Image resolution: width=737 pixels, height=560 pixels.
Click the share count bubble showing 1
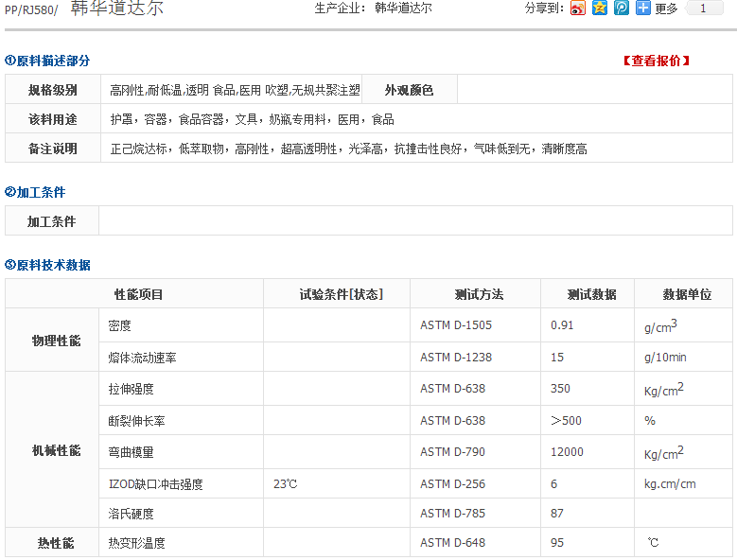(704, 9)
